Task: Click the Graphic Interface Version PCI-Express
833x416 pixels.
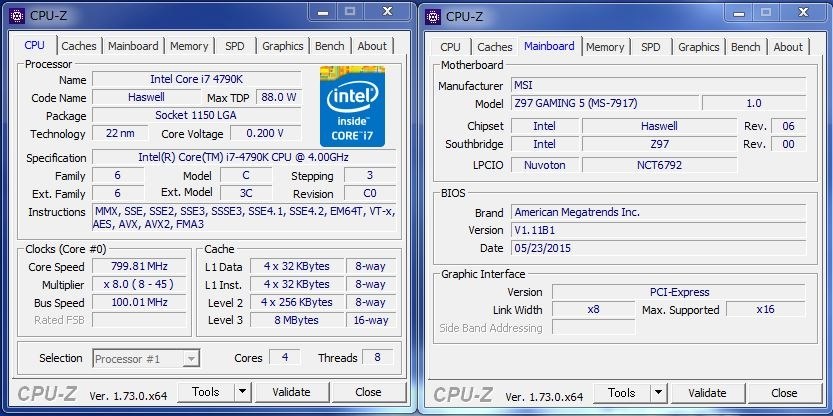Action: coord(679,292)
